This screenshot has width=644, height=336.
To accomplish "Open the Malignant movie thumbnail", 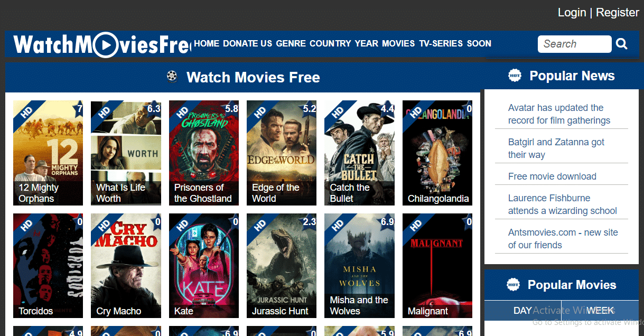I will 437,266.
